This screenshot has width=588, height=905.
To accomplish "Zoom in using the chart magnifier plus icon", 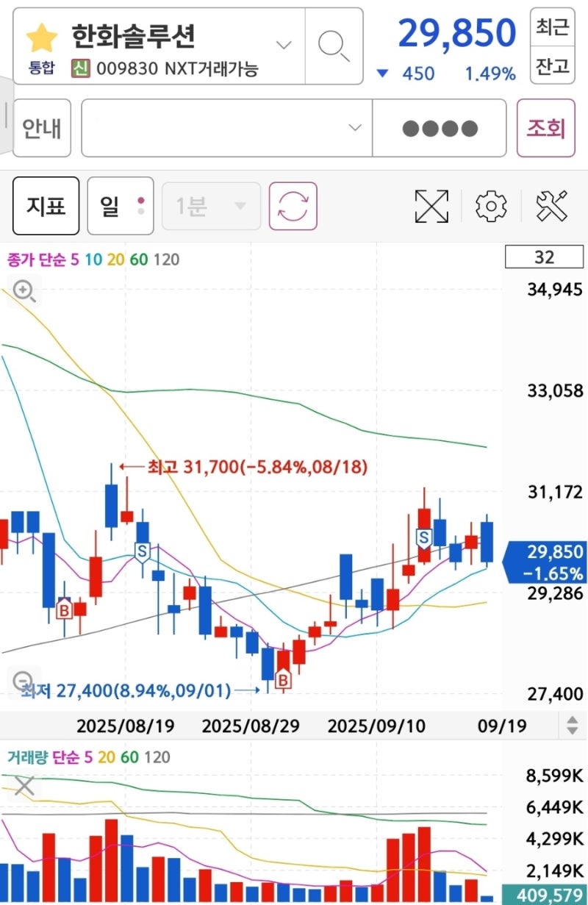I will coord(23,291).
